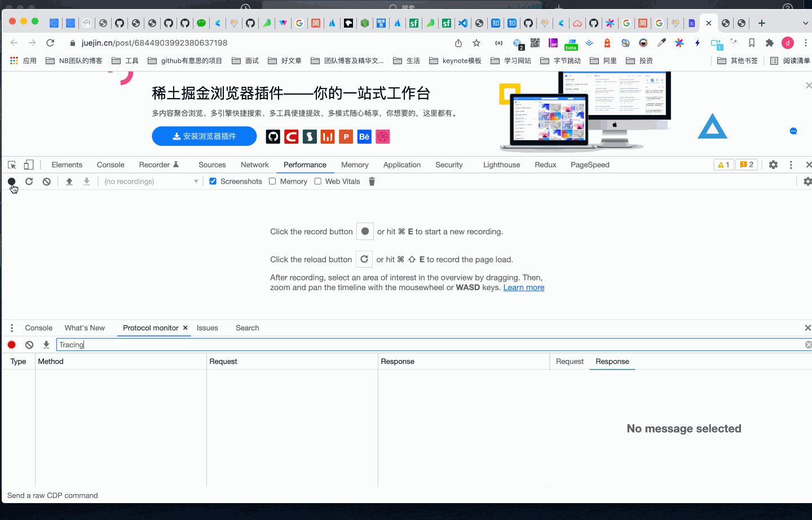Open the DevTools three-dot customize menu
This screenshot has width=812, height=520.
click(x=791, y=165)
